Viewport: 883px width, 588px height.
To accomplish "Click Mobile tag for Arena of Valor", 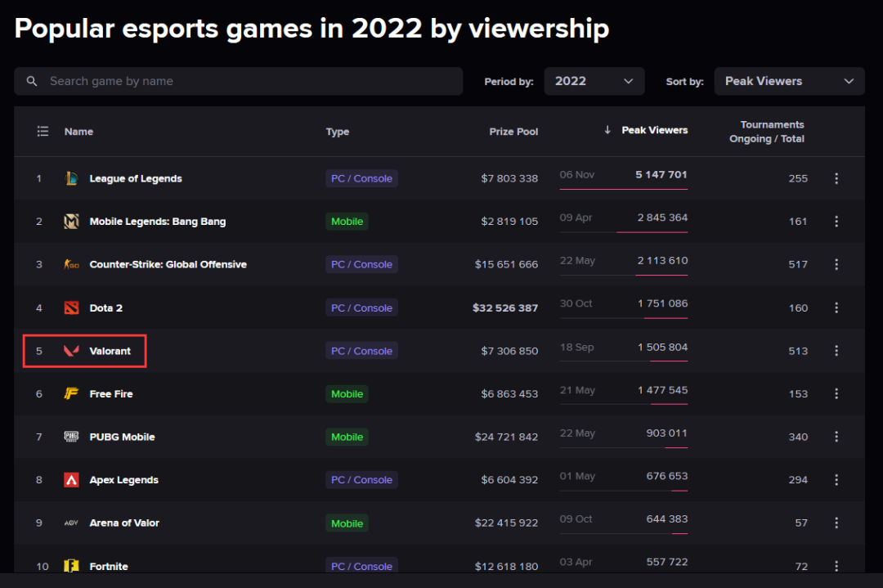I will click(x=347, y=523).
